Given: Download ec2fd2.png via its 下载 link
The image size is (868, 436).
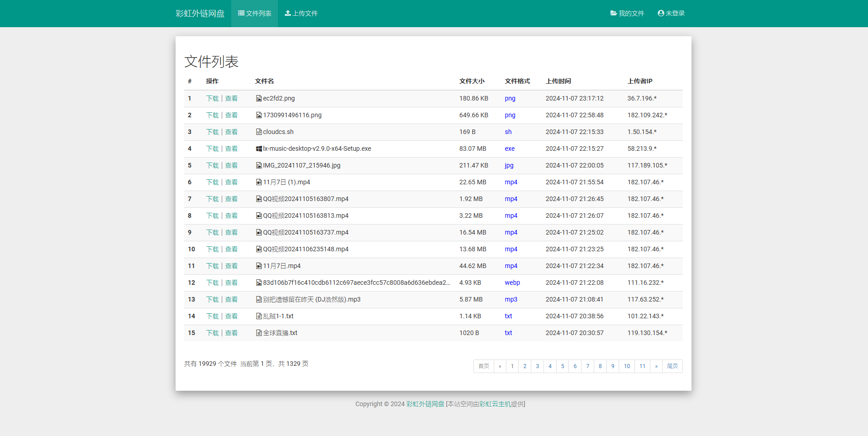Looking at the screenshot, I should [x=212, y=98].
